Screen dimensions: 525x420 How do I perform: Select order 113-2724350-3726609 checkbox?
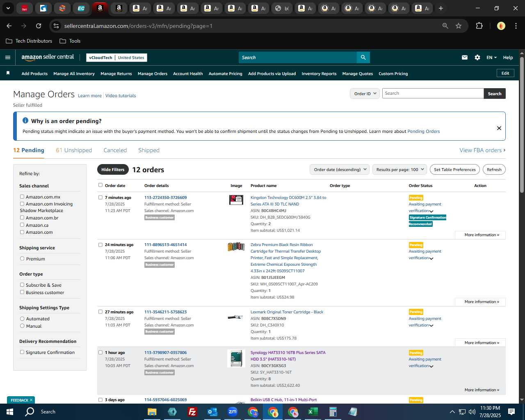coord(100,197)
